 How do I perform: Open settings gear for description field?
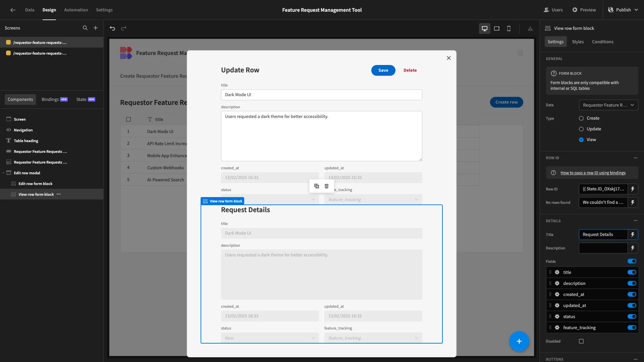coord(557,284)
